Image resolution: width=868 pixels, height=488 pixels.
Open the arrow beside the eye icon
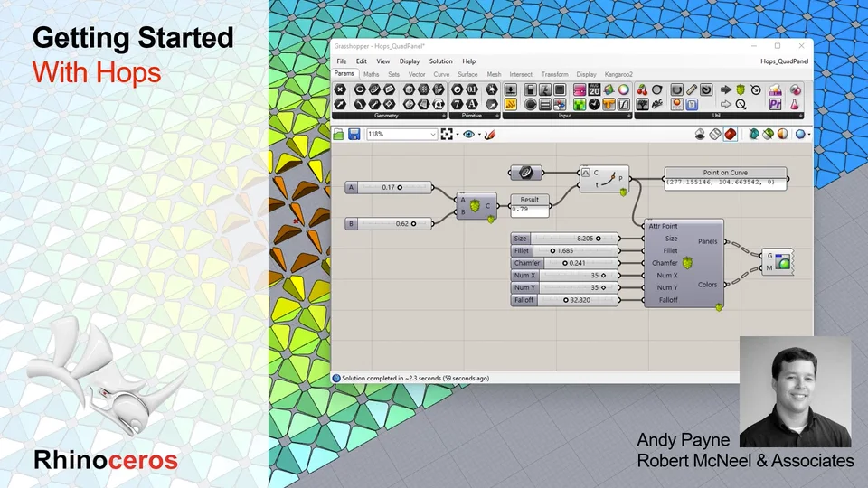point(479,135)
